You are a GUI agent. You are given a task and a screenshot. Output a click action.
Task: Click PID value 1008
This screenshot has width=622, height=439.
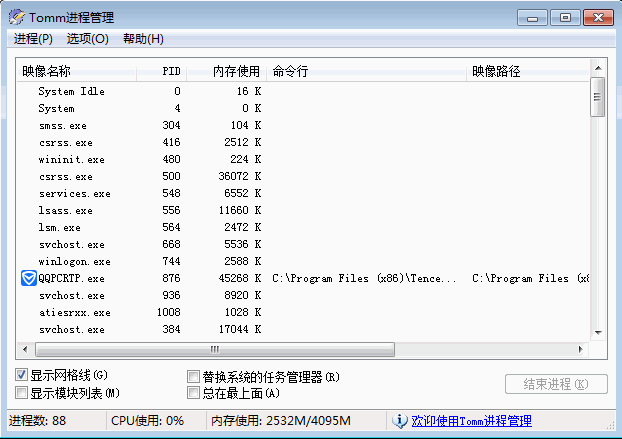169,312
